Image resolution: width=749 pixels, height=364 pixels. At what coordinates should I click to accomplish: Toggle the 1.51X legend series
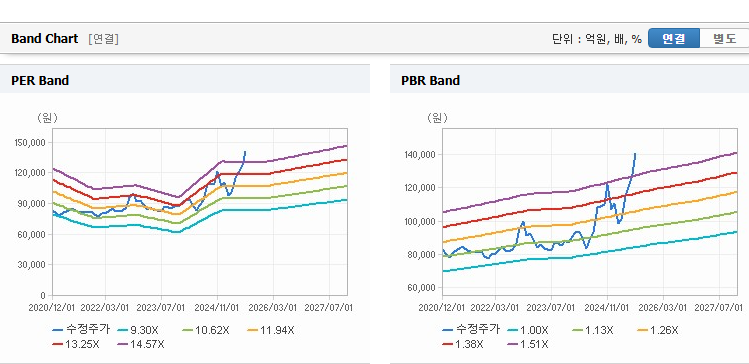pyautogui.click(x=528, y=344)
